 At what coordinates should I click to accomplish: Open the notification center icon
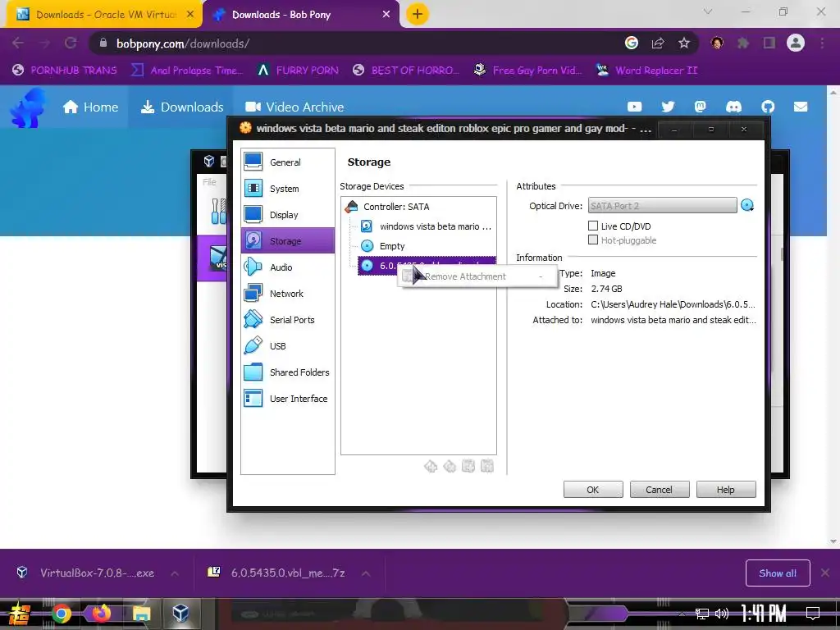pyautogui.click(x=813, y=614)
